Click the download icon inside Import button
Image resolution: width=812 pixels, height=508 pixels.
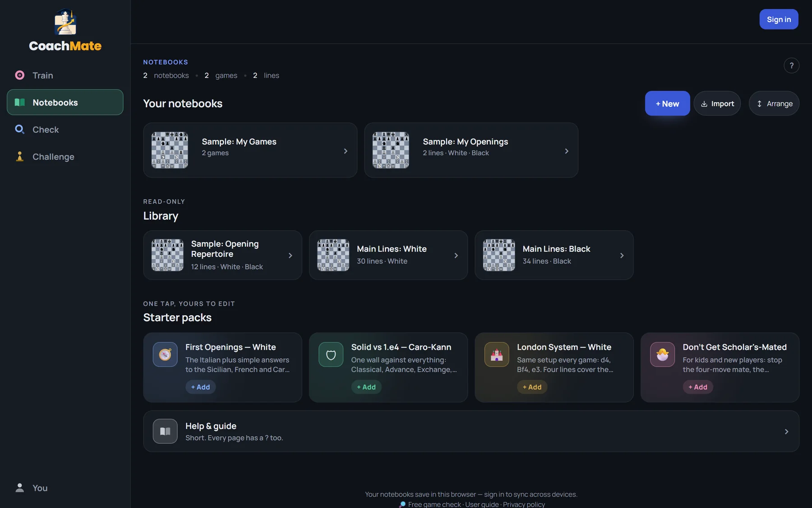[x=704, y=104]
